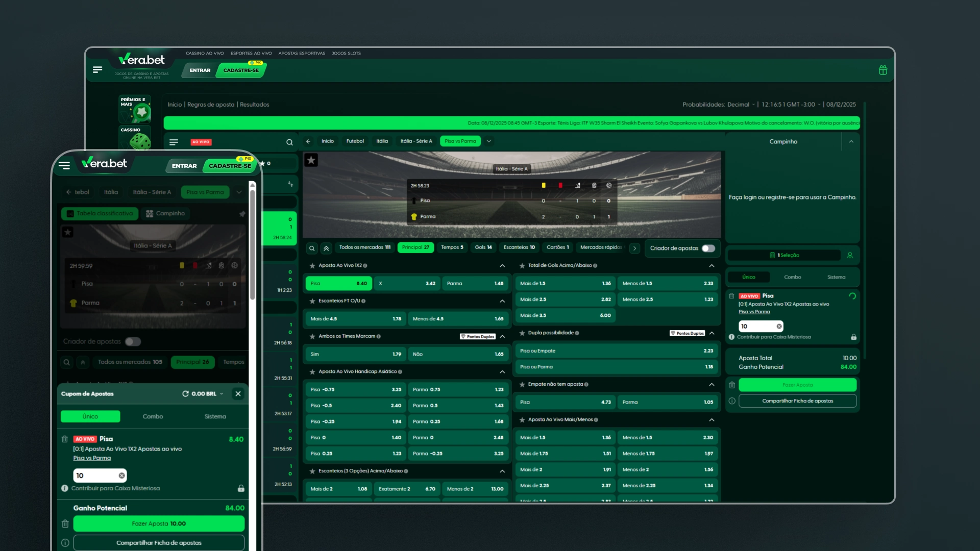Click PRÊMIOS E MAIS sidebar thumbnail

point(135,109)
